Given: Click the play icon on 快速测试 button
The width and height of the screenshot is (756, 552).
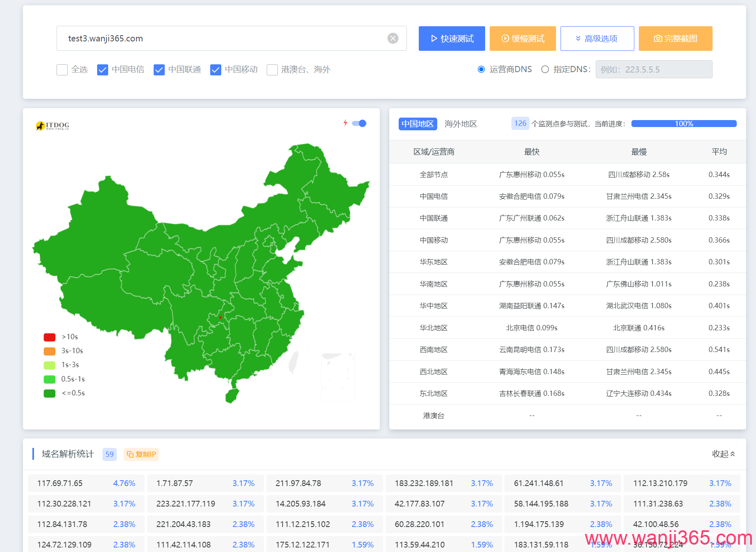Looking at the screenshot, I should [x=434, y=38].
